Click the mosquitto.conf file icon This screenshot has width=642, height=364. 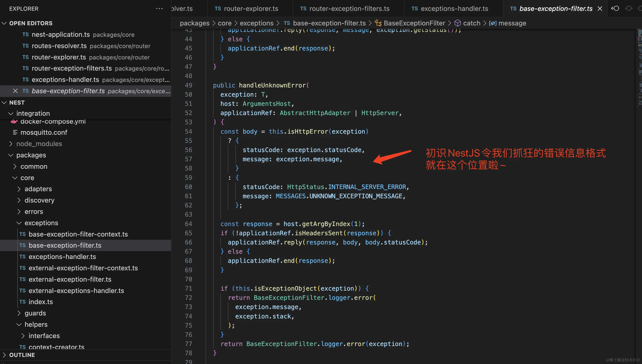tap(15, 132)
